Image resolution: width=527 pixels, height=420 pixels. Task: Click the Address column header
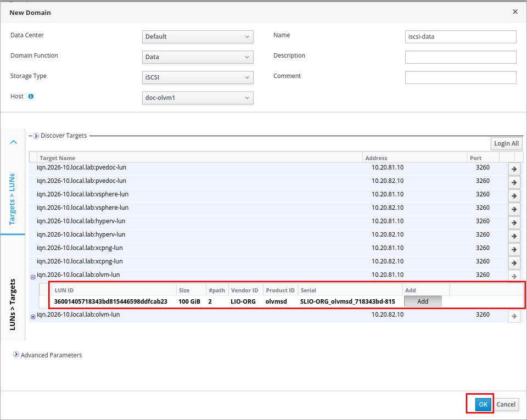[414, 158]
